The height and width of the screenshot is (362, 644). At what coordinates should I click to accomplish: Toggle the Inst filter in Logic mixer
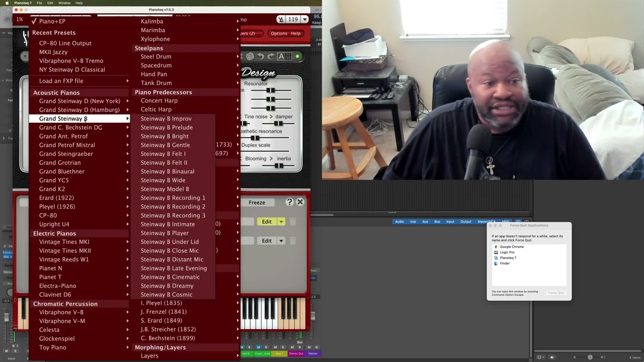413,222
